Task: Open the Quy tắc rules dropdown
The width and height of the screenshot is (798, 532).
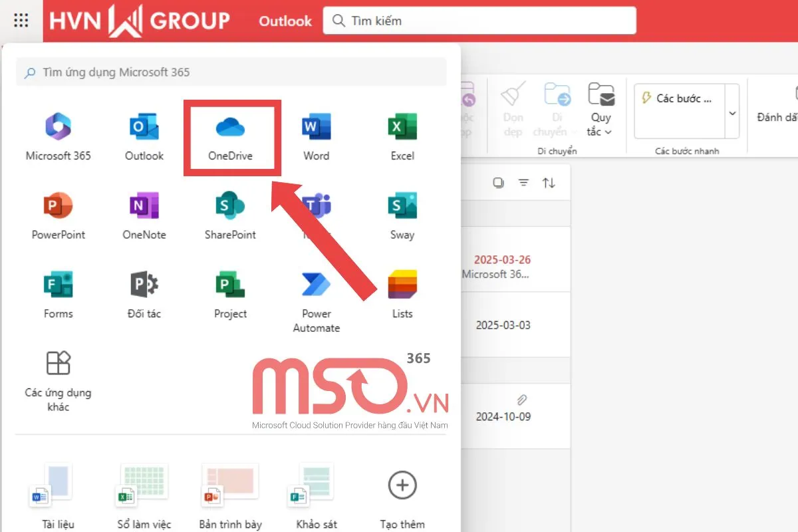Action: tap(600, 110)
